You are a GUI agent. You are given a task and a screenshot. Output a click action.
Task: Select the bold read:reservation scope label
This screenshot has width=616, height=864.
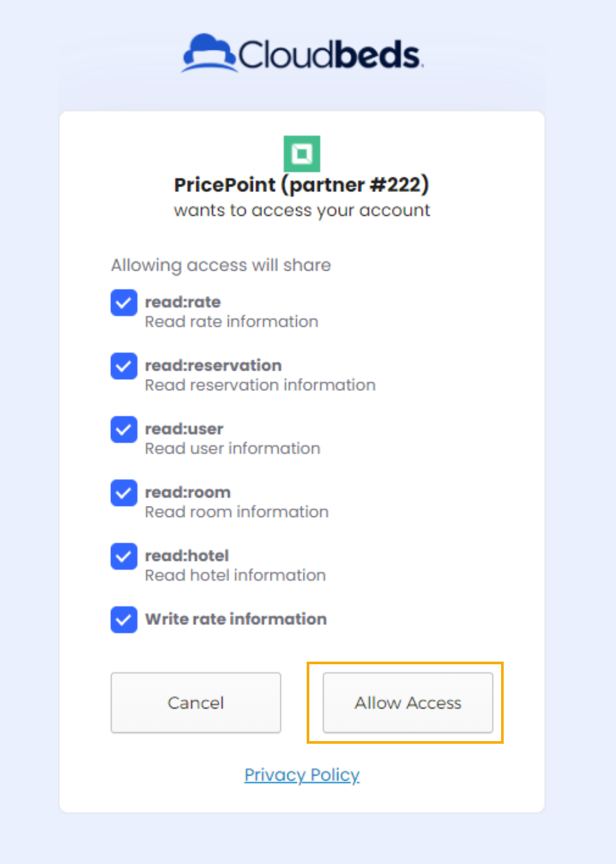[213, 365]
